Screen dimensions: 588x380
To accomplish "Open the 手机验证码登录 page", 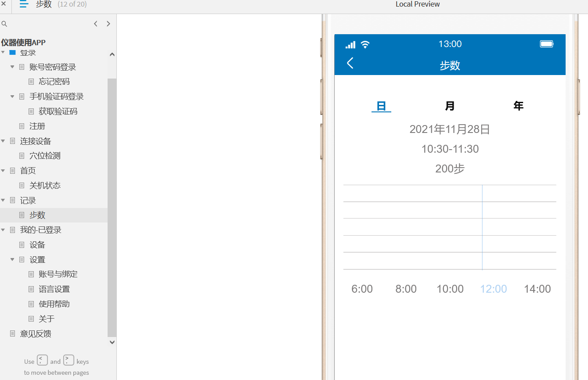I will (57, 97).
